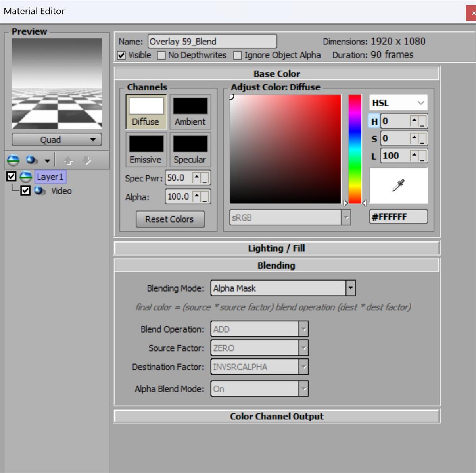476x473 pixels.
Task: Open the Quad preview shape dropdown
Action: (57, 140)
